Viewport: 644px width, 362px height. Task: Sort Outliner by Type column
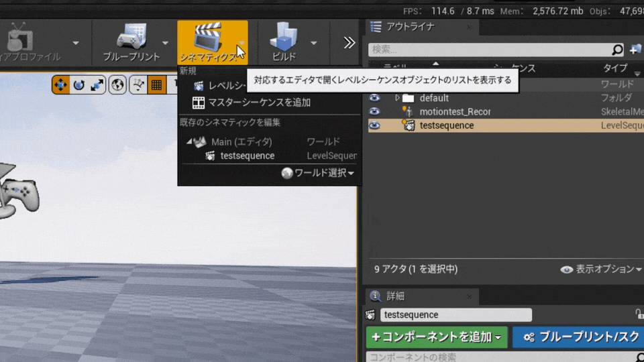pyautogui.click(x=615, y=68)
